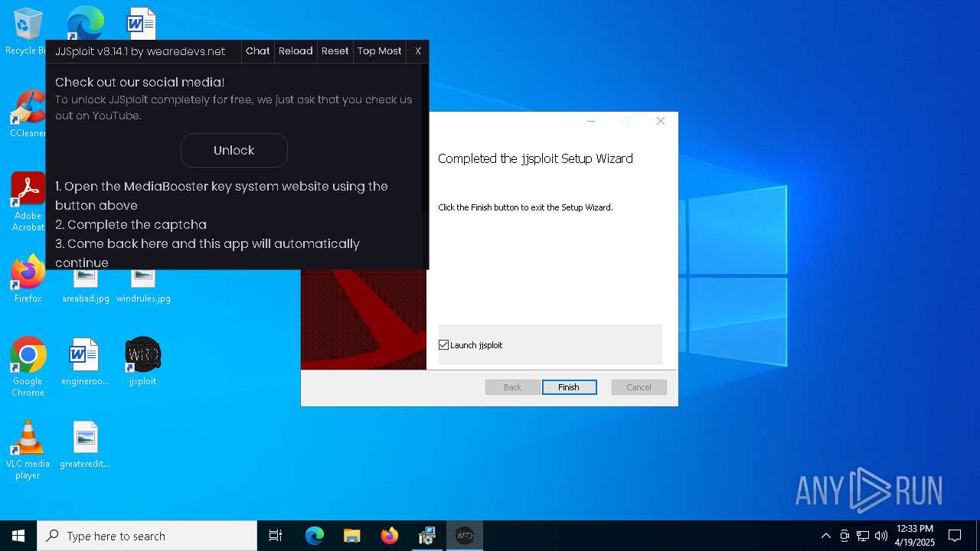This screenshot has width=980, height=551.
Task: Uncheck the Launch jjsploit checkbox
Action: pos(443,345)
